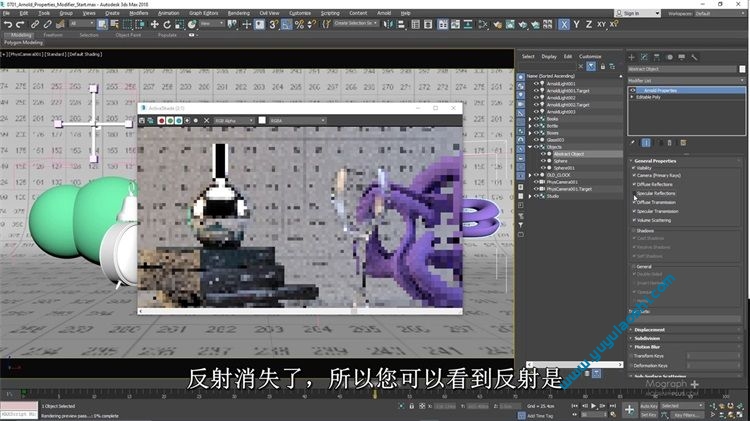
Task: Expand the Bottle group in Scene Explorer
Action: coord(530,126)
